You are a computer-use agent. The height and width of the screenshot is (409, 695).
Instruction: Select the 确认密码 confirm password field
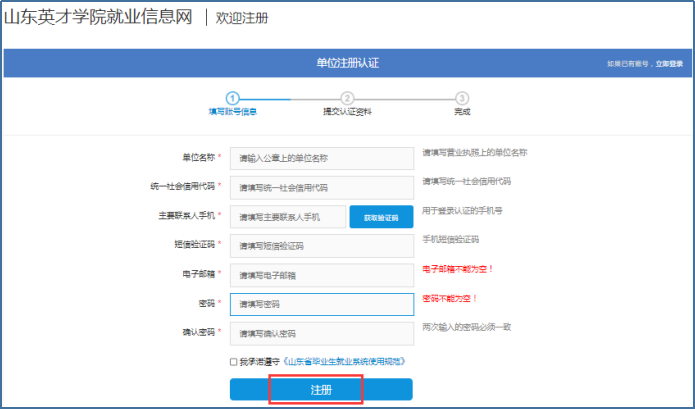coord(321,333)
